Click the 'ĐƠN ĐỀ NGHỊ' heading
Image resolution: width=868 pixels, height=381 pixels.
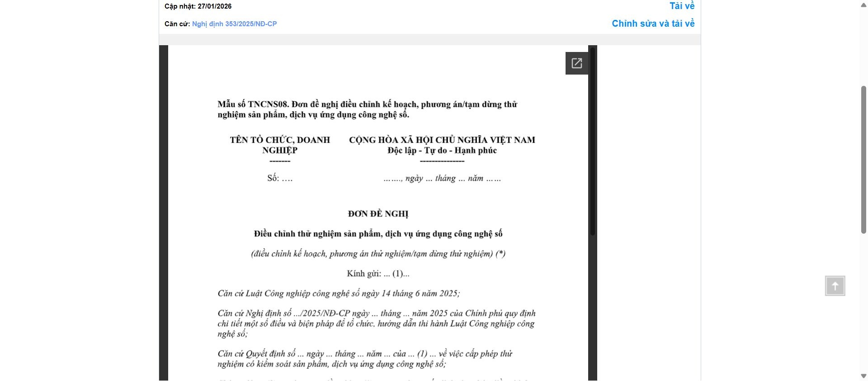click(378, 214)
